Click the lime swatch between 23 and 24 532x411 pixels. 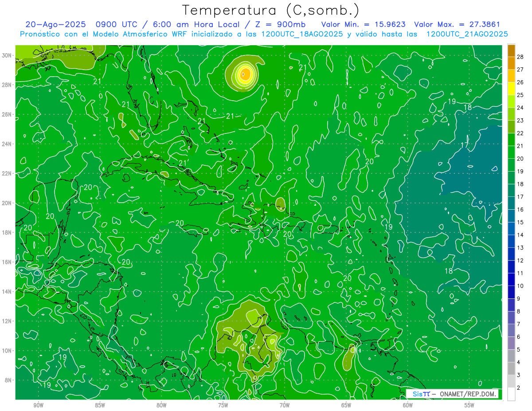point(511,114)
